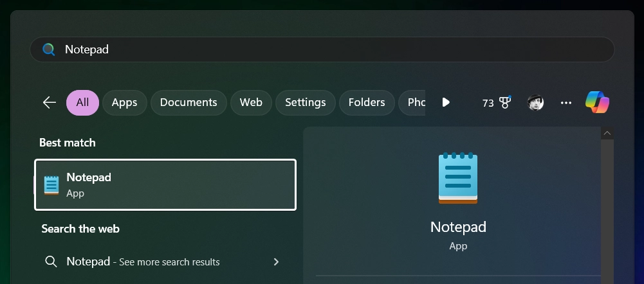Open 'Notepad - See more search results'

(x=165, y=262)
